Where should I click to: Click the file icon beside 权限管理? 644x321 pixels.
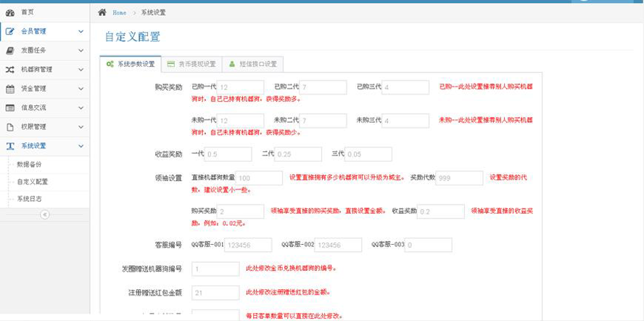point(10,127)
